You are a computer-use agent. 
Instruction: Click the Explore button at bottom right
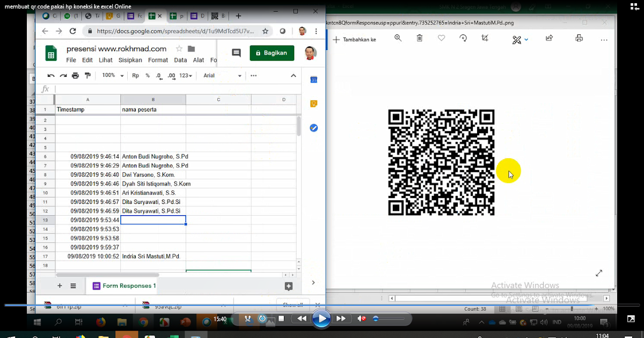pos(289,286)
